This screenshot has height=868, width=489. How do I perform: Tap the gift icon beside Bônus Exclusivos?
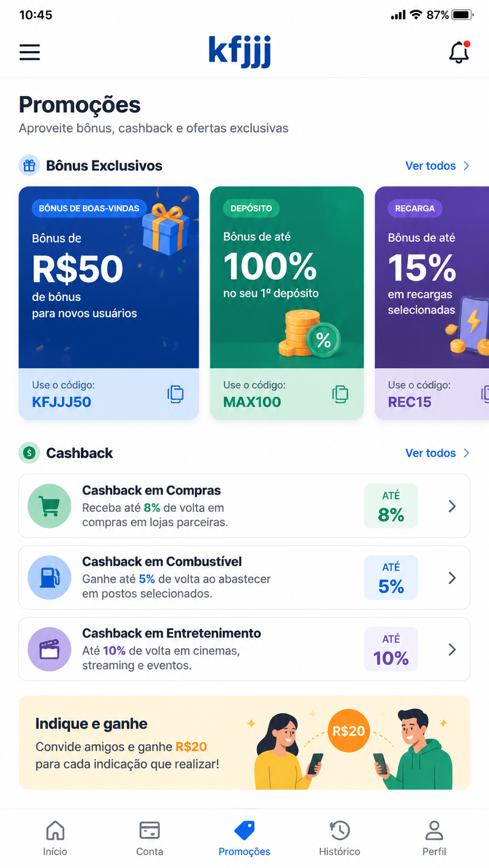point(30,166)
